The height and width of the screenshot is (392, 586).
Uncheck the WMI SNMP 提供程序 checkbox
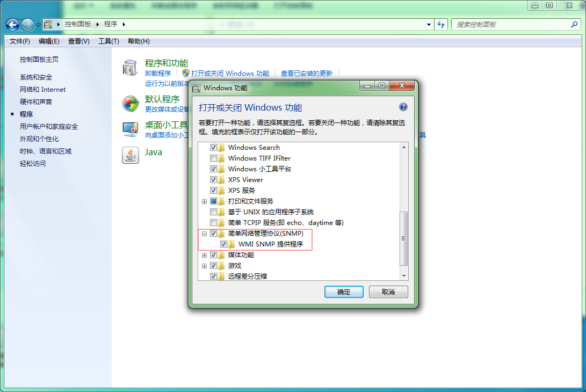[x=224, y=244]
